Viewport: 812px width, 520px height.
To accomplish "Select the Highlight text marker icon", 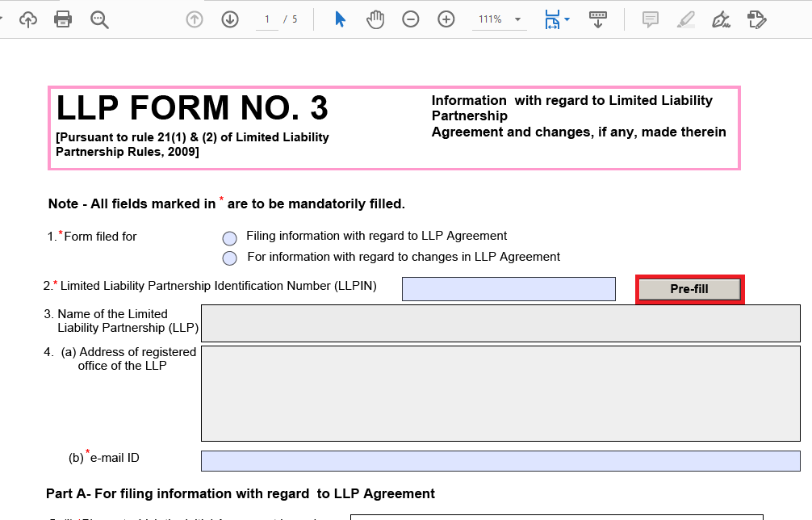I will click(x=685, y=19).
